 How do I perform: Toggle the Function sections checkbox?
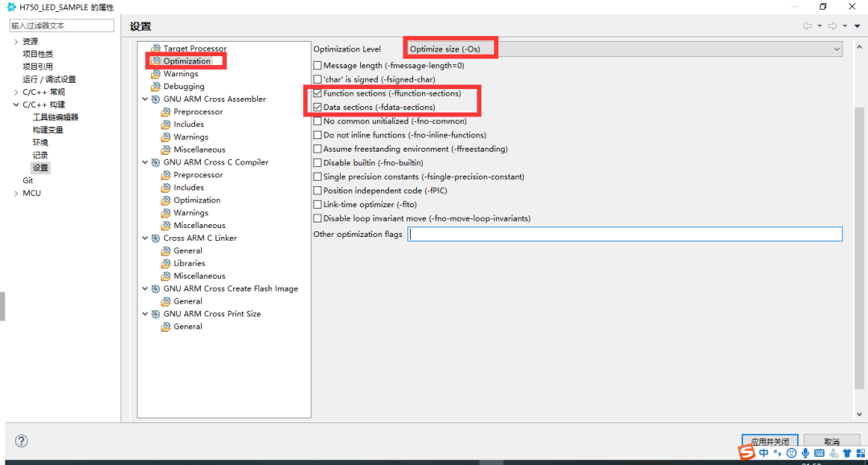coord(317,93)
